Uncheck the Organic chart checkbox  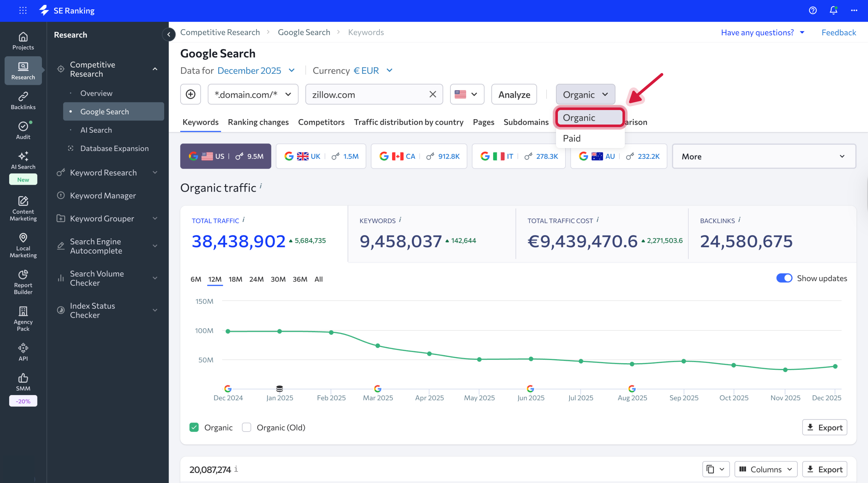[194, 428]
